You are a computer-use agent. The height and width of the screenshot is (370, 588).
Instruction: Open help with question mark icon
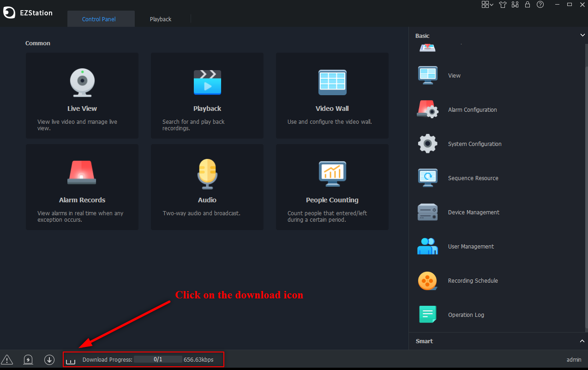(x=540, y=5)
